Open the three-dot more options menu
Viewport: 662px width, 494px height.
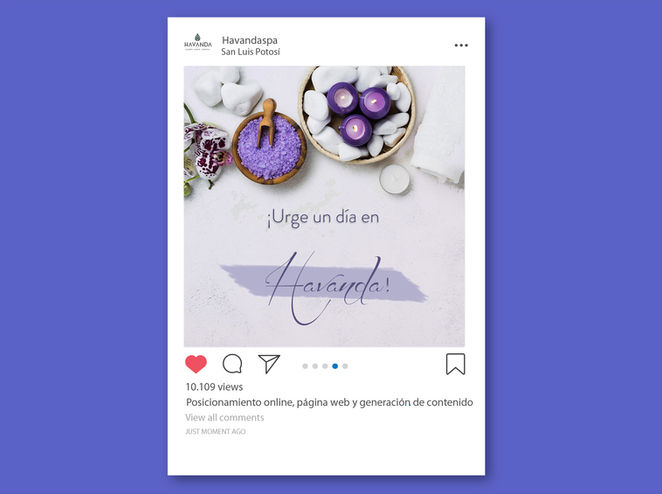coord(461,45)
